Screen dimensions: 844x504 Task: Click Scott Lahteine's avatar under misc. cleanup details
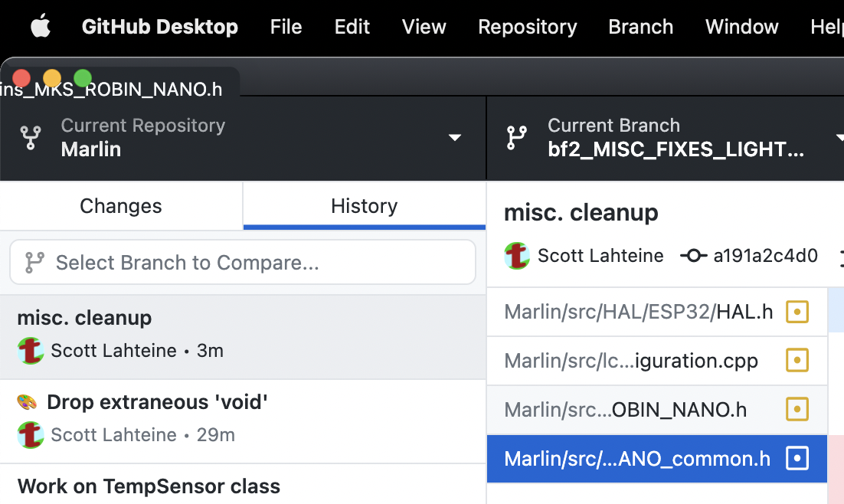517,255
